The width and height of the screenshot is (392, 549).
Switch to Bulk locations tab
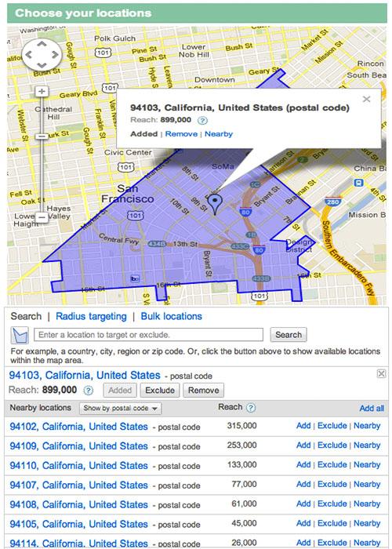pyautogui.click(x=172, y=316)
